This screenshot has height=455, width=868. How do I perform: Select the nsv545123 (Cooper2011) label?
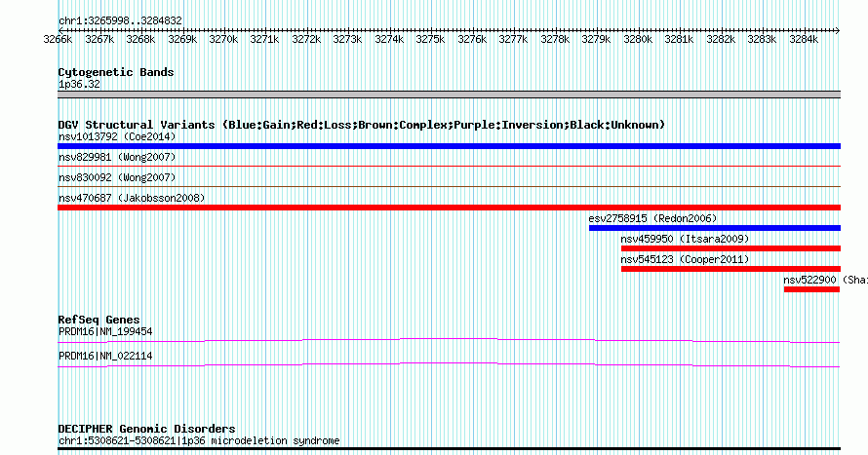tap(685, 259)
